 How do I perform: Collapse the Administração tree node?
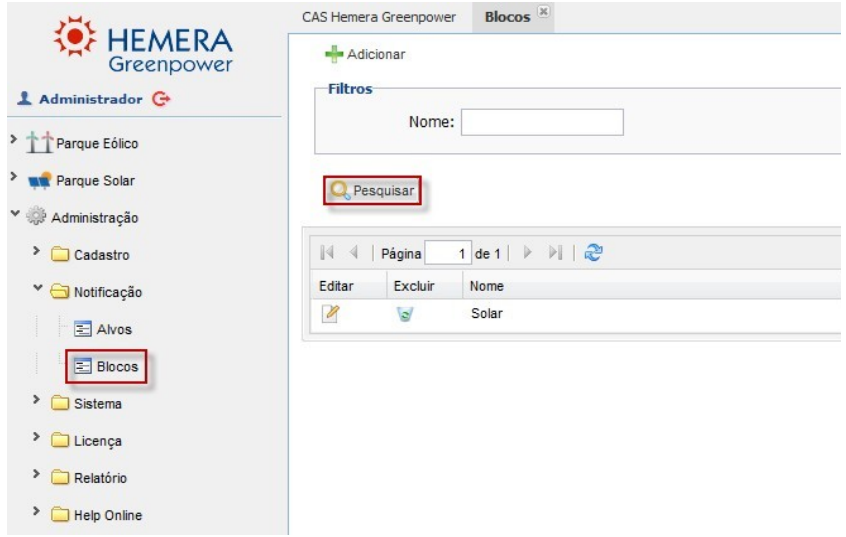click(x=9, y=217)
